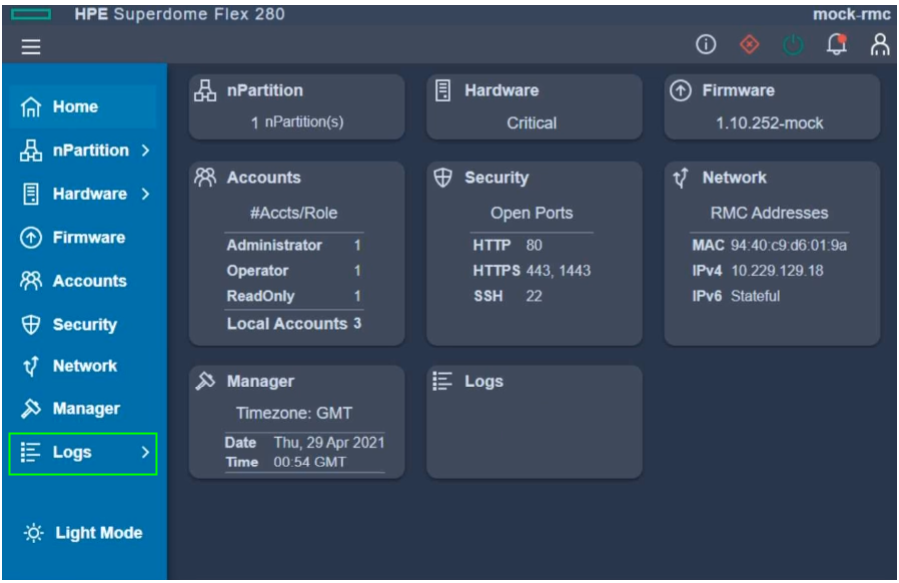
Task: Click the information circle icon in header
Action: 706,44
